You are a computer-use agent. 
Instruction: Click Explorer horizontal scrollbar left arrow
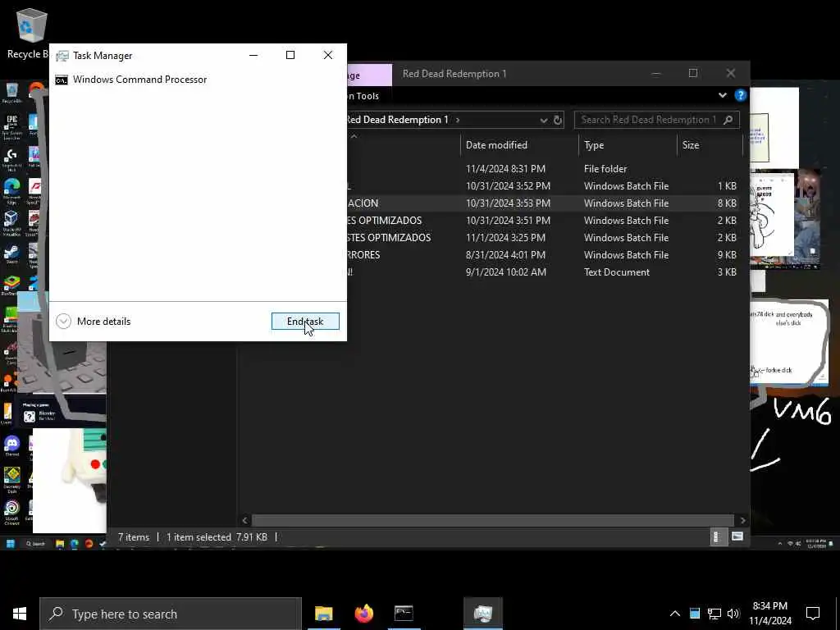(x=244, y=520)
